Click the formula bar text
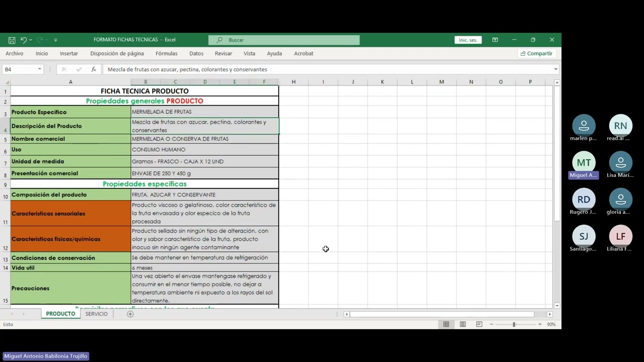The height and width of the screenshot is (362, 644). [x=187, y=69]
